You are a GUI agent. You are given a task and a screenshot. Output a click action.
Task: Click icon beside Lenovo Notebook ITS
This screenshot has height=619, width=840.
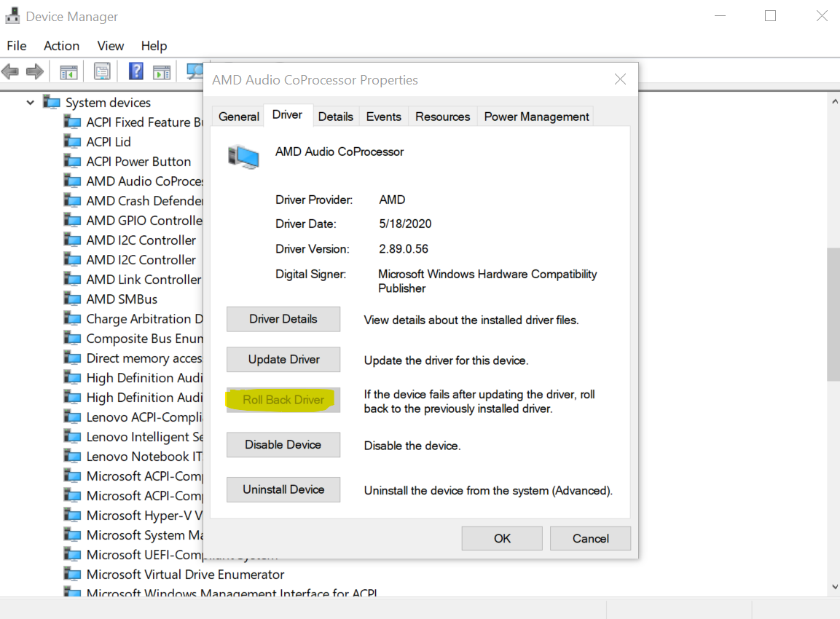tap(73, 456)
